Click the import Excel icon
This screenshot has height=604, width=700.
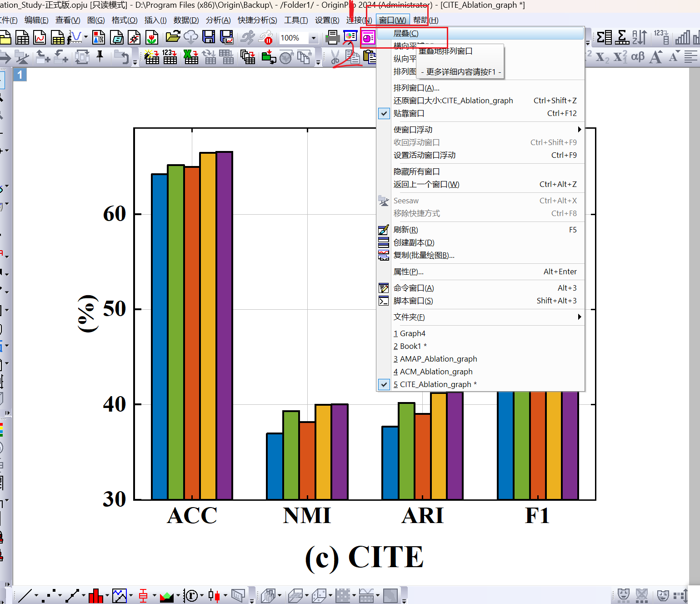tap(190, 57)
